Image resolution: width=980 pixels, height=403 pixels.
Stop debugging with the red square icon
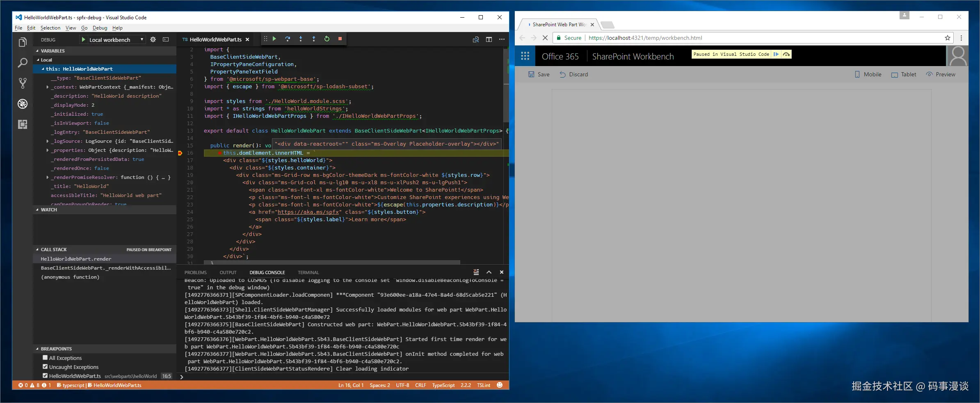pos(340,39)
